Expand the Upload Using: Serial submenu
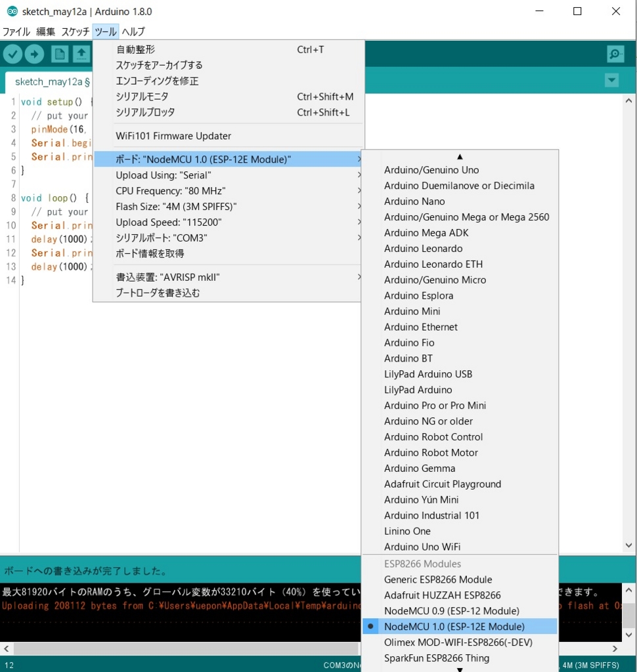Image resolution: width=637 pixels, height=672 pixels. (x=227, y=175)
